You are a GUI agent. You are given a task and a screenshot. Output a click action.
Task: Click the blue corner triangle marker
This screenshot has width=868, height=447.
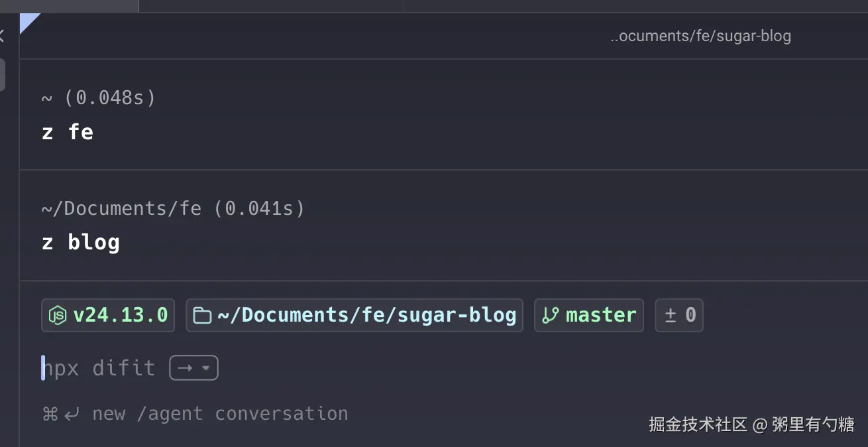click(x=28, y=21)
